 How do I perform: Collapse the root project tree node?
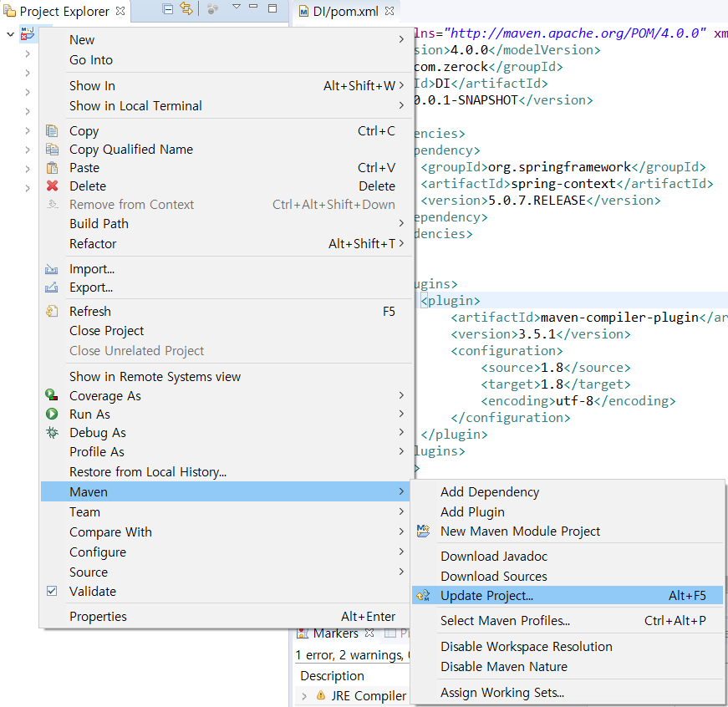(x=10, y=34)
